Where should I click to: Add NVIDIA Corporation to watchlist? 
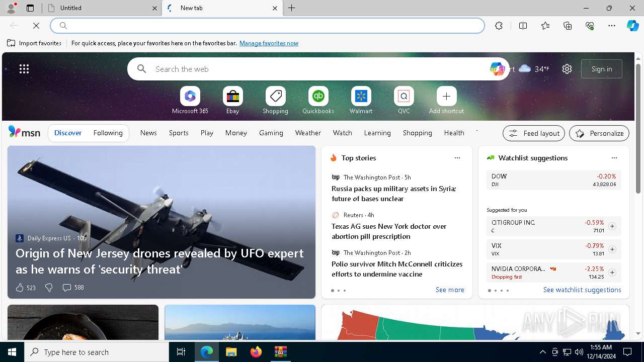(x=612, y=273)
